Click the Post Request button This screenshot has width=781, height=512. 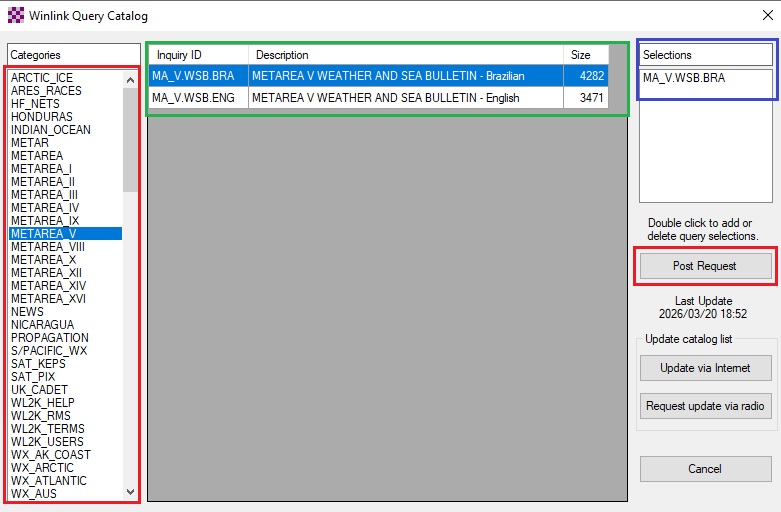coord(704,266)
